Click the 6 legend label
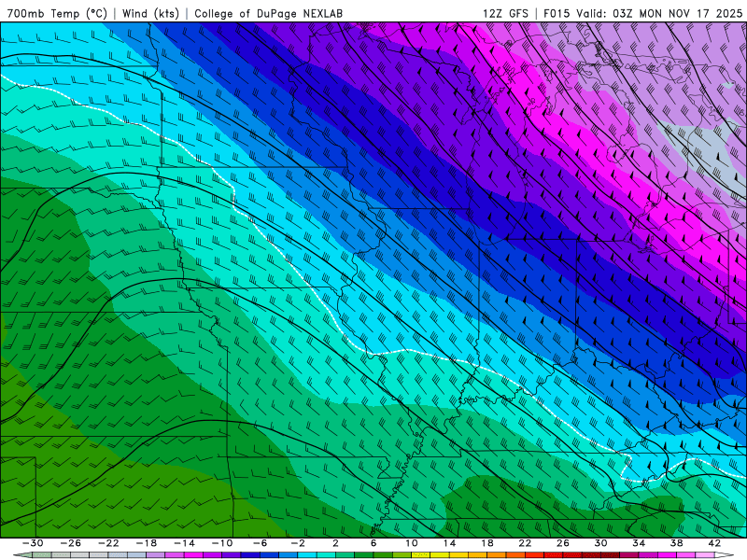747x560 pixels. click(373, 543)
